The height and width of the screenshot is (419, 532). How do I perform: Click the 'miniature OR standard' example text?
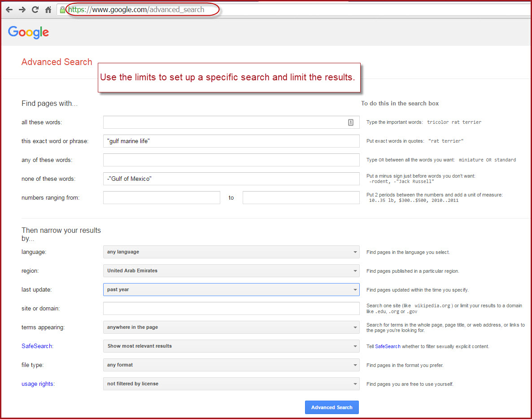click(487, 160)
